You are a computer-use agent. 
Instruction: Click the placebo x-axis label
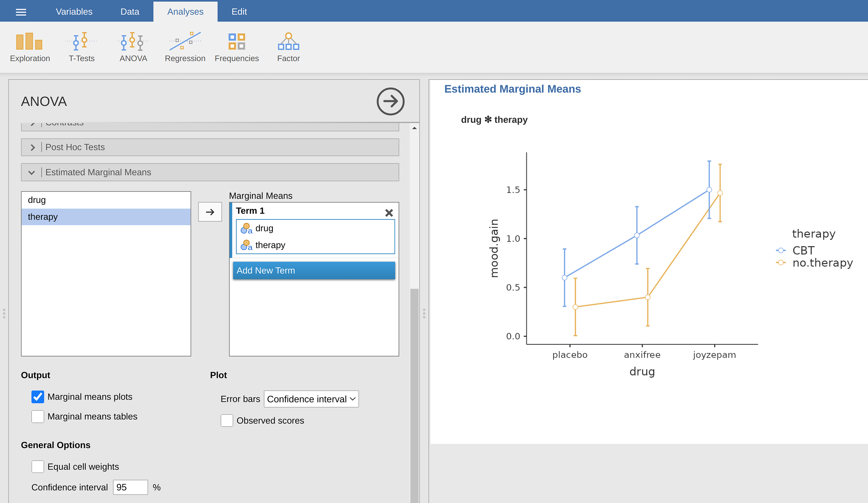tap(570, 355)
